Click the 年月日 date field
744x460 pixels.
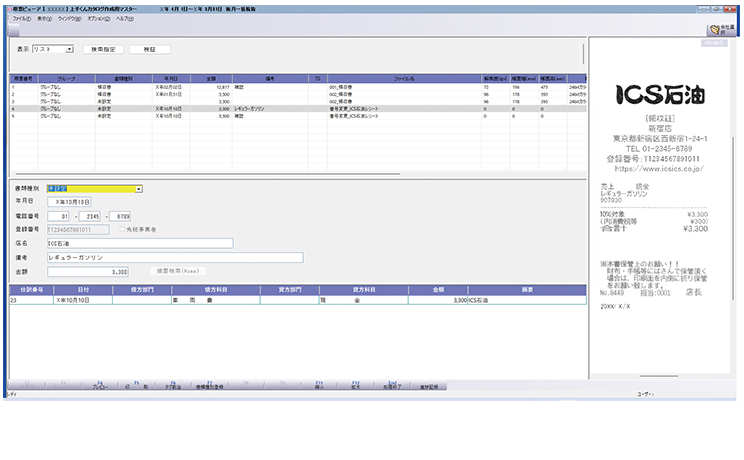coord(75,201)
